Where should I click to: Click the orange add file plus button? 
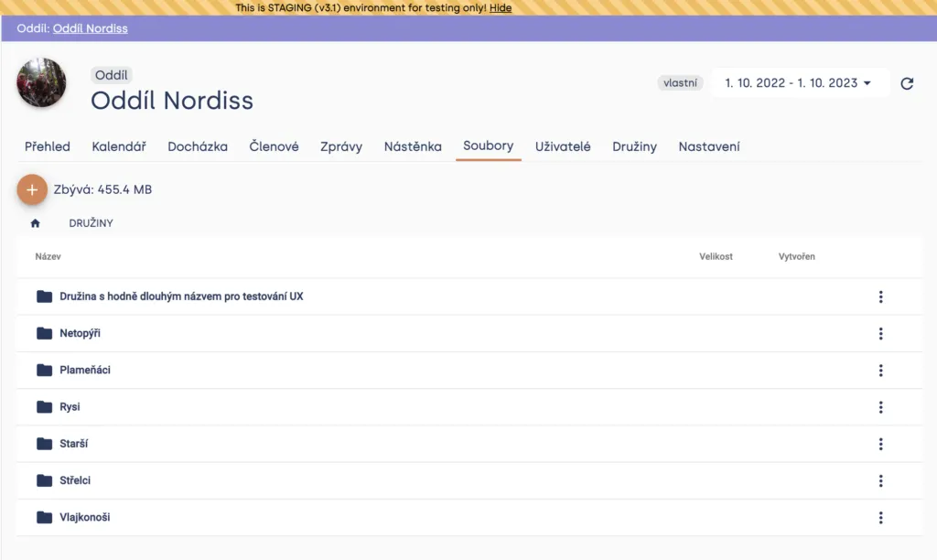tap(32, 189)
